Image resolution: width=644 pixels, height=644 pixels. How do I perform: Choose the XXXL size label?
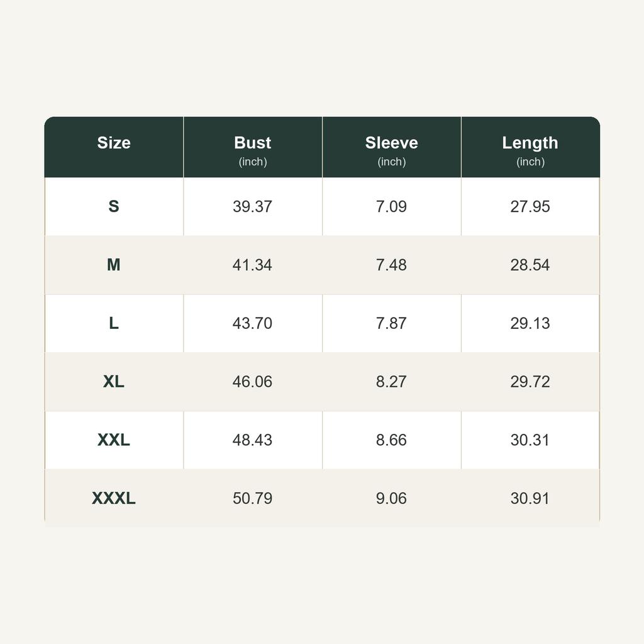[114, 498]
